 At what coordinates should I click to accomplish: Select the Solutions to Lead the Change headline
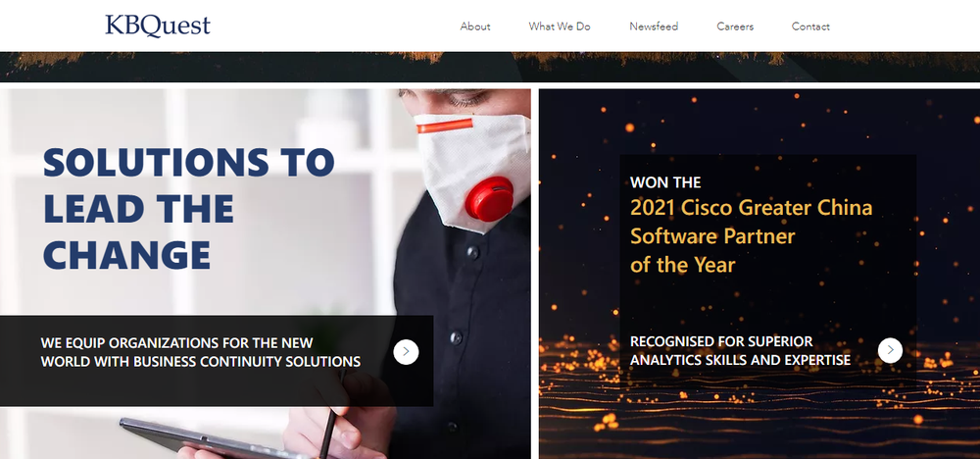click(189, 208)
